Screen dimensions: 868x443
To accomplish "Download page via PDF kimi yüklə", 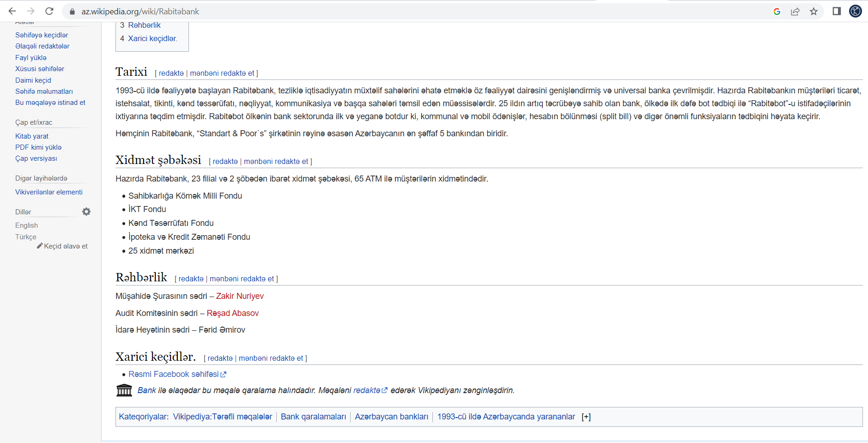I will pos(38,147).
